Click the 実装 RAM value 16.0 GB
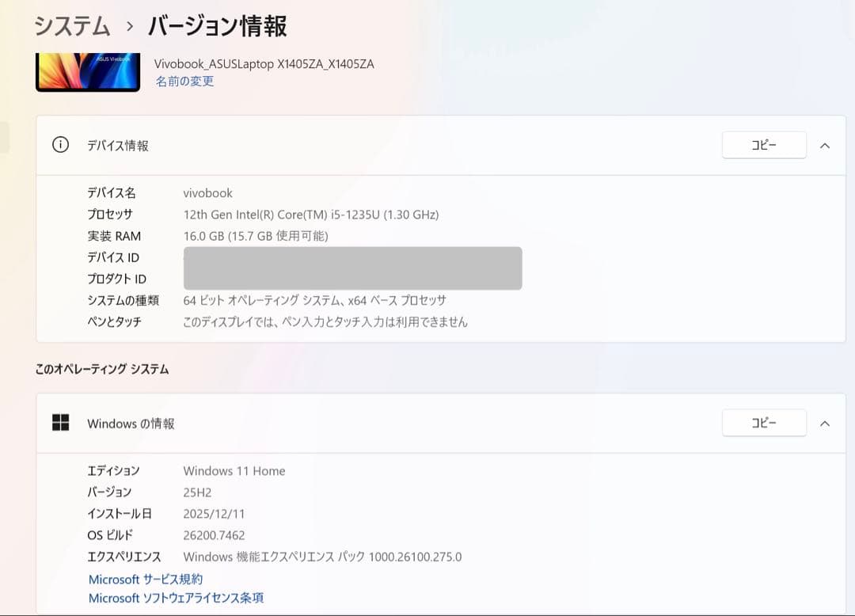Image resolution: width=855 pixels, height=616 pixels. (253, 235)
